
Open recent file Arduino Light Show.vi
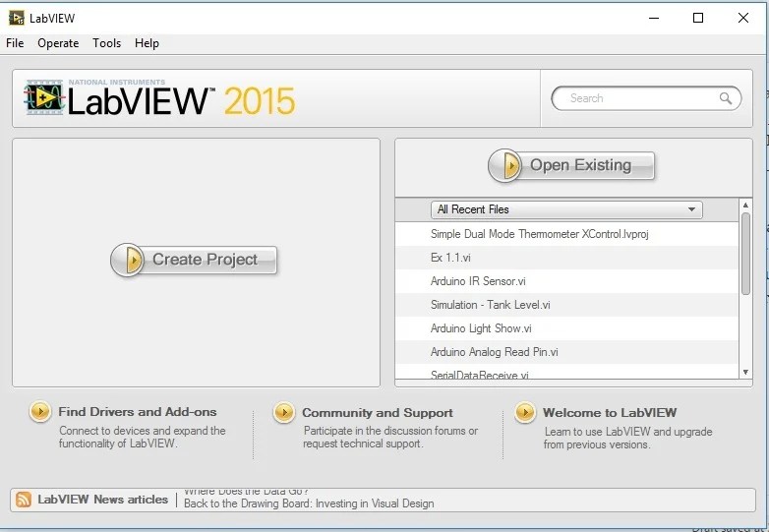point(566,328)
